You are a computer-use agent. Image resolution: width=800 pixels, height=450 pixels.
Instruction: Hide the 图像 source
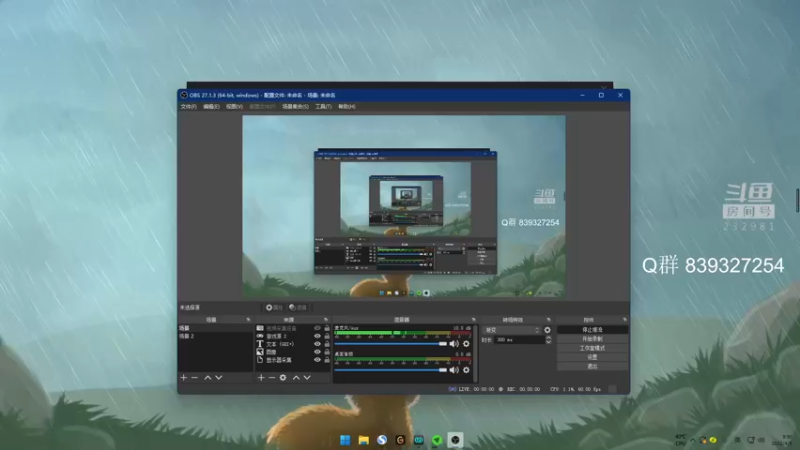click(317, 352)
